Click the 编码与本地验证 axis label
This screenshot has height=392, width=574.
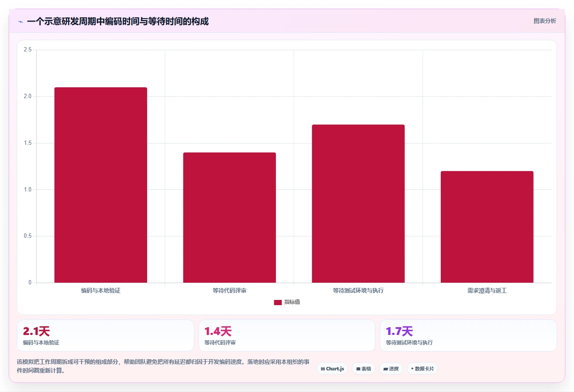click(x=101, y=290)
